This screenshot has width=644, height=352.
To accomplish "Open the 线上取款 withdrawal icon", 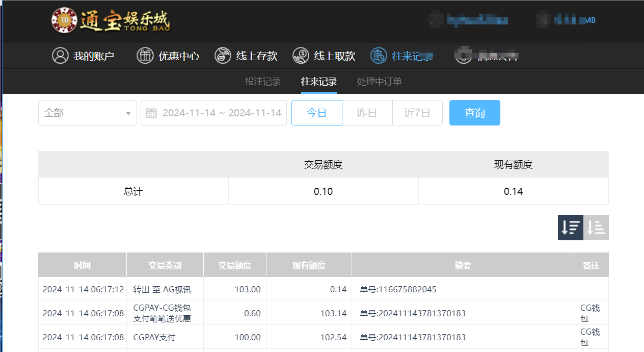I will pyautogui.click(x=301, y=56).
